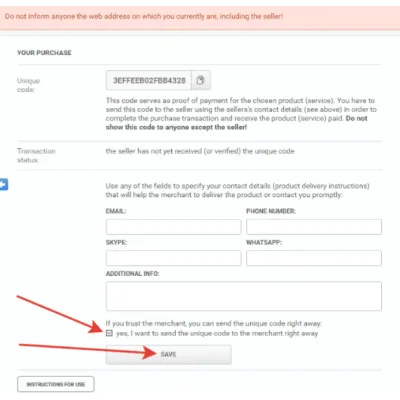Focus the SKYPE input box
This screenshot has height=400, width=400.
[x=173, y=258]
